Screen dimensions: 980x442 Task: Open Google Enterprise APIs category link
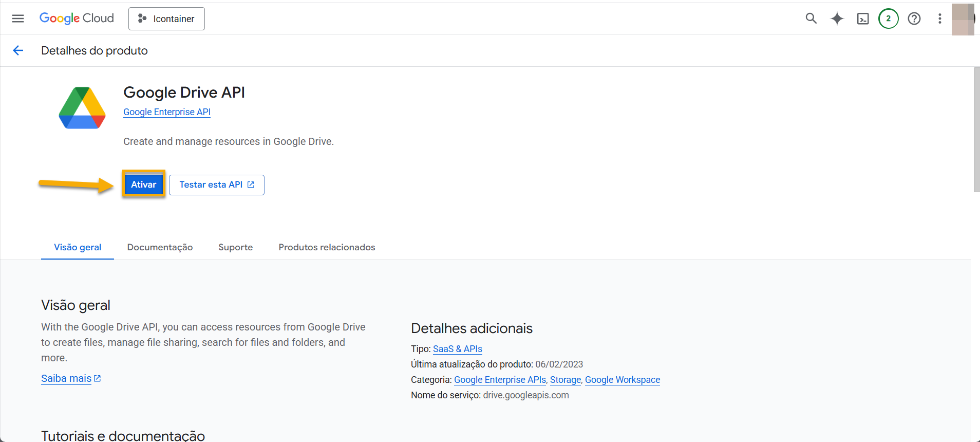click(500, 380)
